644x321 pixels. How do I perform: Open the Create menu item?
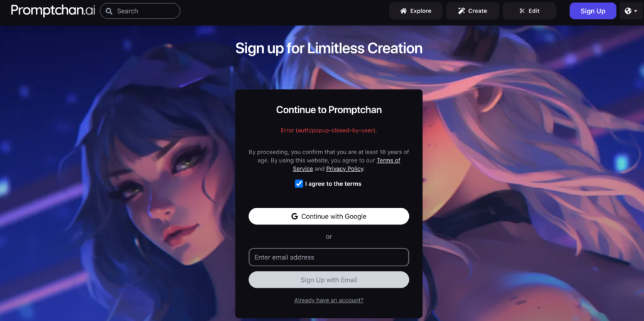click(x=472, y=11)
